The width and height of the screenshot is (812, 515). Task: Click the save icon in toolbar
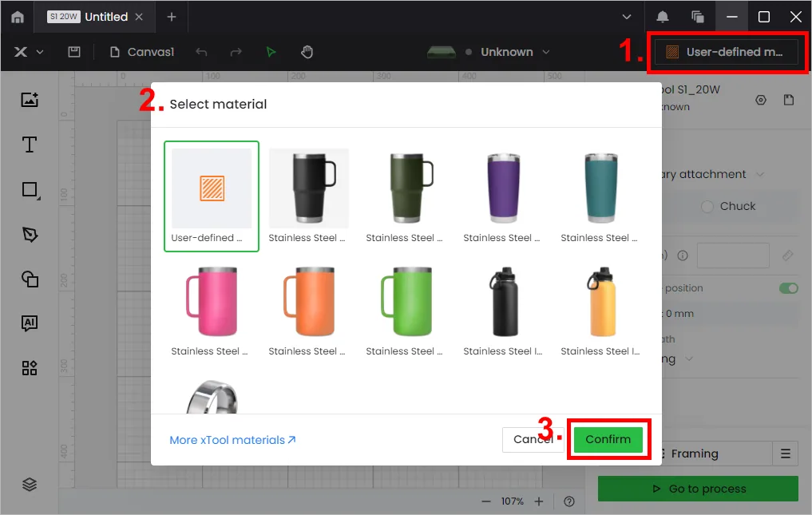pos(74,52)
